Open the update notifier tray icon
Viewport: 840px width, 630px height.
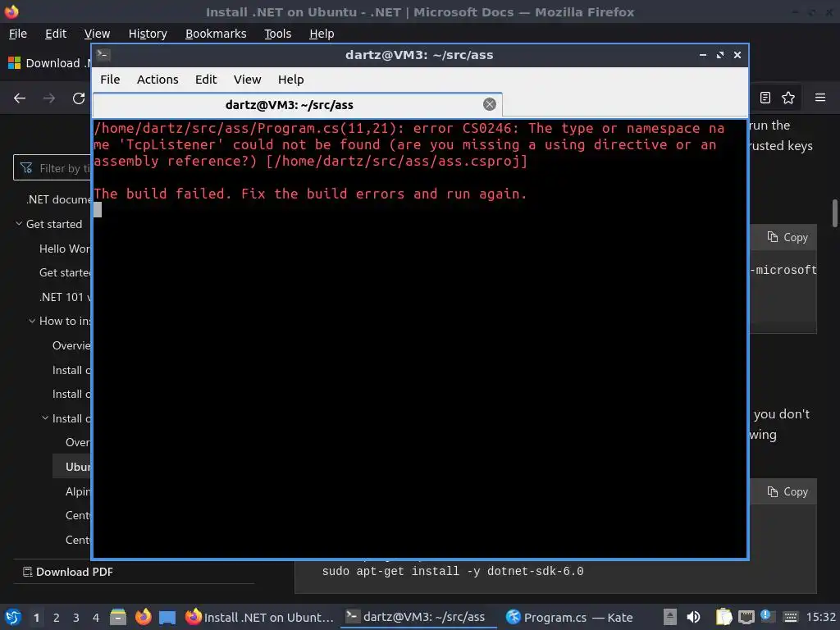click(x=767, y=616)
